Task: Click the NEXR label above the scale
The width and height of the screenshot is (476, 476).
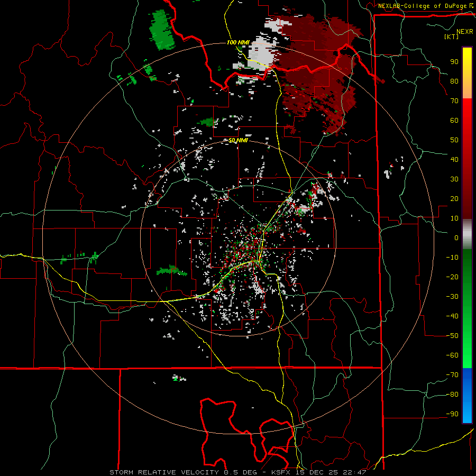Action: (464, 32)
